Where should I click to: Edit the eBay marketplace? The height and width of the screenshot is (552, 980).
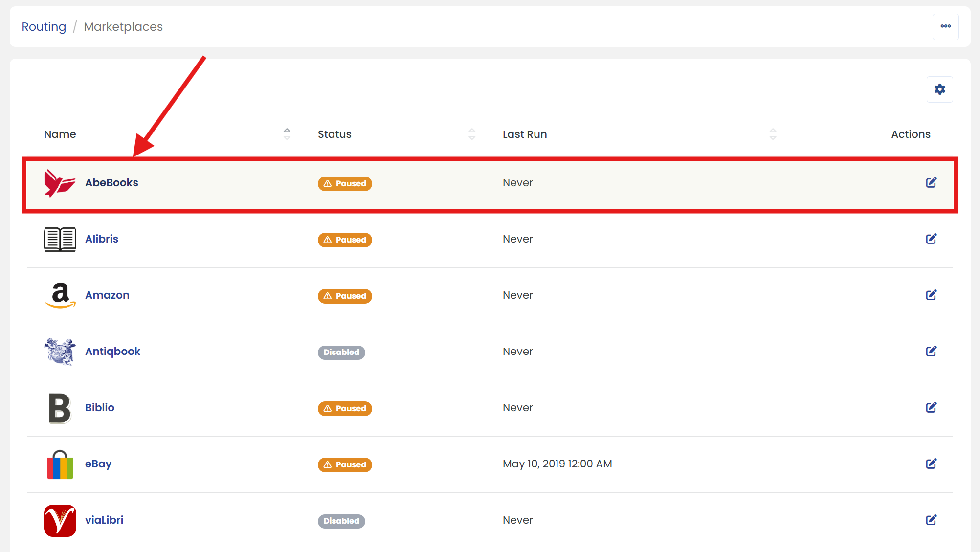tap(931, 464)
